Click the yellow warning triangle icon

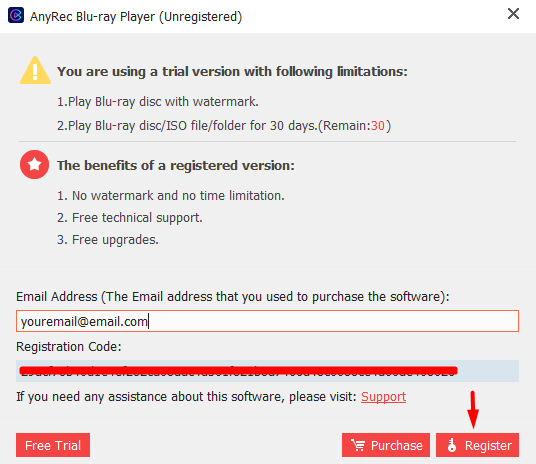click(35, 70)
